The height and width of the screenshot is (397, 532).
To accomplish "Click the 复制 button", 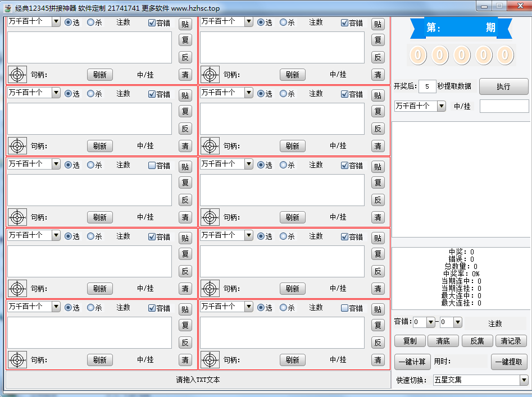I will click(x=410, y=341).
